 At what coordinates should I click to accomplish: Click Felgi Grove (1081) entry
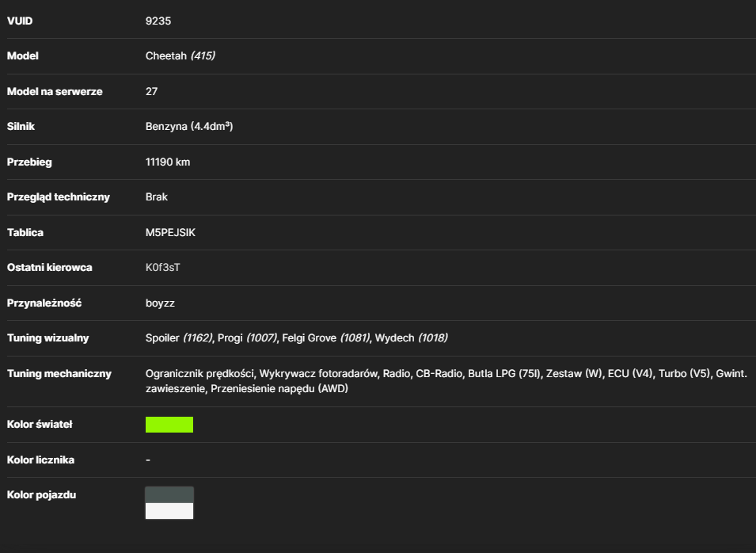pyautogui.click(x=325, y=338)
